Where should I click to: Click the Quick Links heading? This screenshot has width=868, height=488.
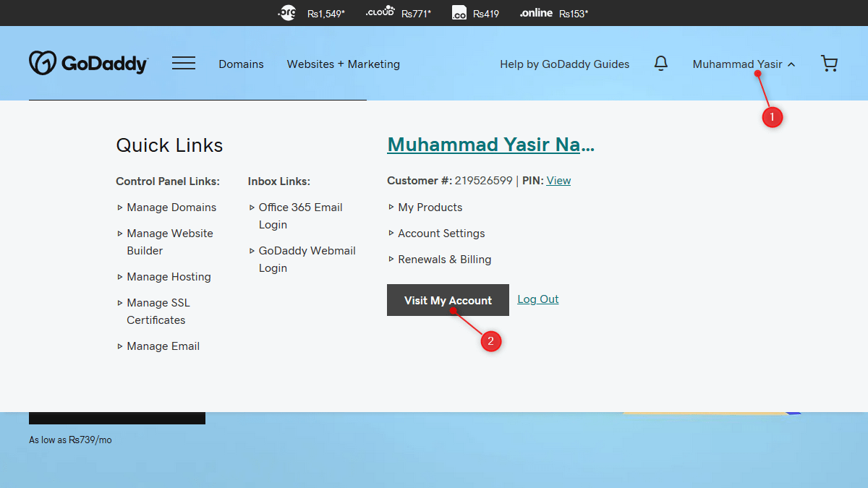169,145
